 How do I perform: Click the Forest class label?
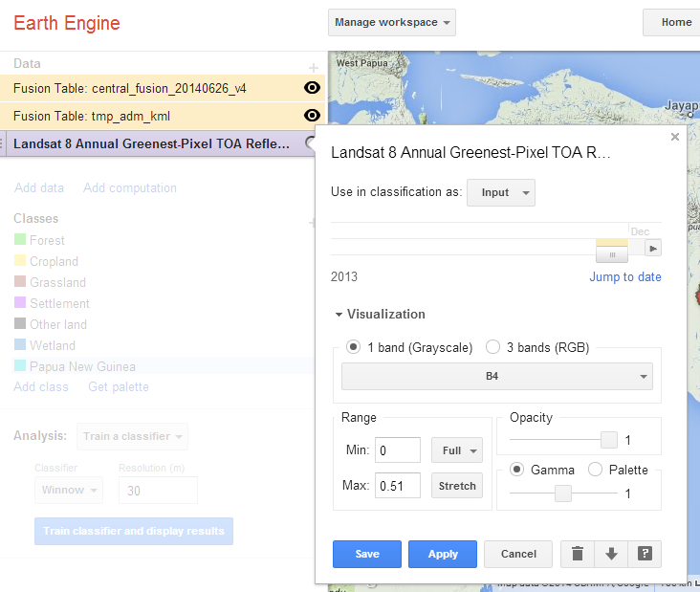tap(47, 240)
